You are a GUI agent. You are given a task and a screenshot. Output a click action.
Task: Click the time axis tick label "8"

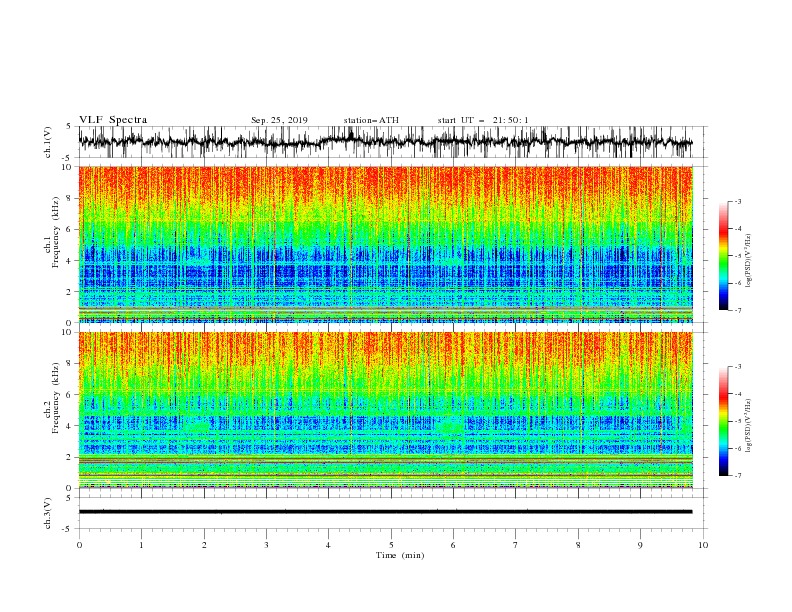click(578, 545)
